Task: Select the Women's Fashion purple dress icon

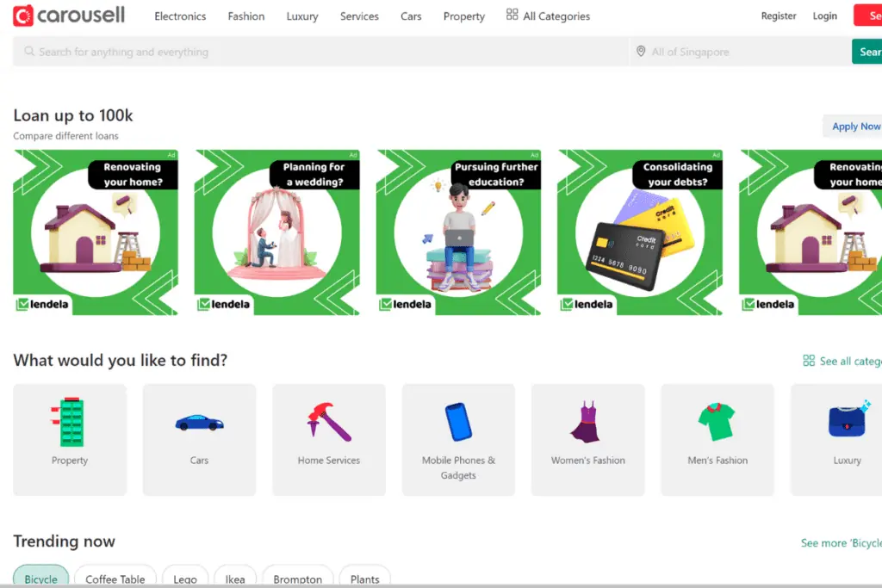Action: point(587,422)
